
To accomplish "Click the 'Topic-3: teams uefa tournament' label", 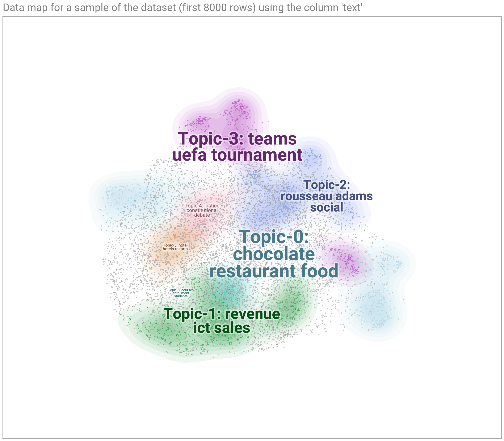I will [x=237, y=147].
